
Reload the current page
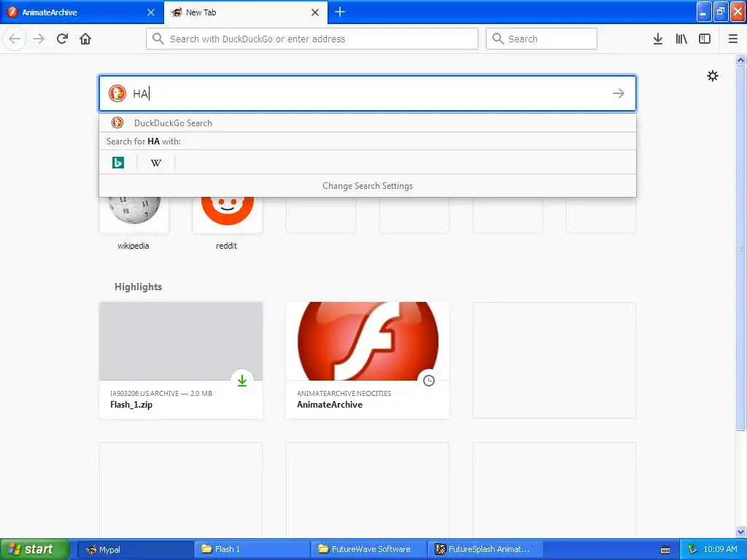62,39
